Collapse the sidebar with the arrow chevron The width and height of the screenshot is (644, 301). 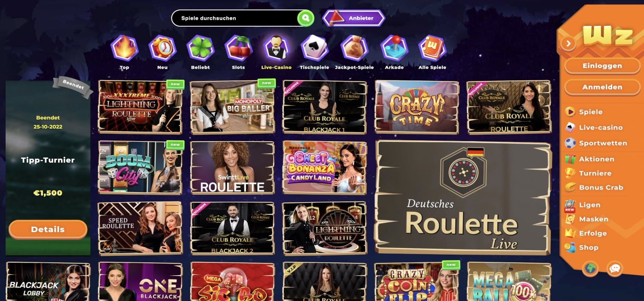[568, 43]
